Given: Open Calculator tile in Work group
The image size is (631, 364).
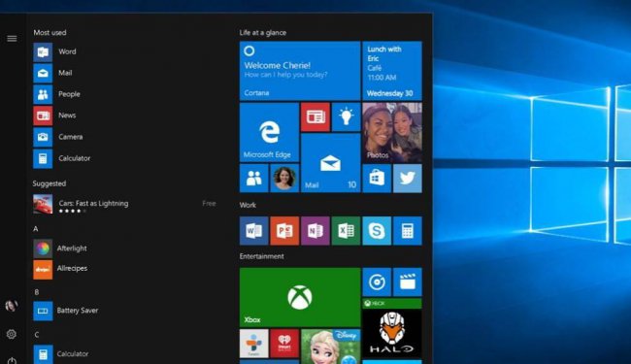Looking at the screenshot, I should (408, 231).
